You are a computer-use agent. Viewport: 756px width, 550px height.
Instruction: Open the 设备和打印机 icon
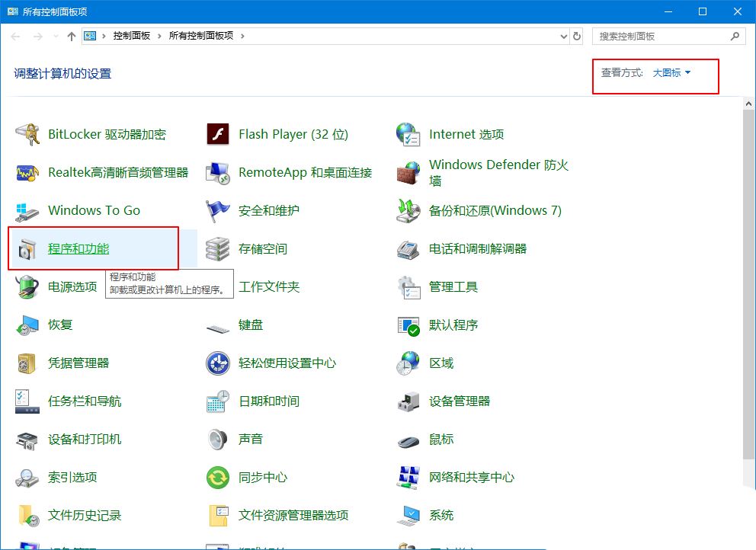tap(27, 440)
